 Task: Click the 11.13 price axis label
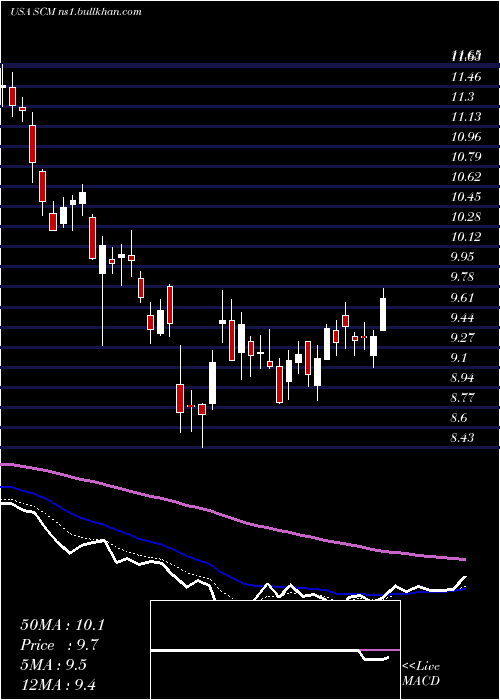coord(466,117)
